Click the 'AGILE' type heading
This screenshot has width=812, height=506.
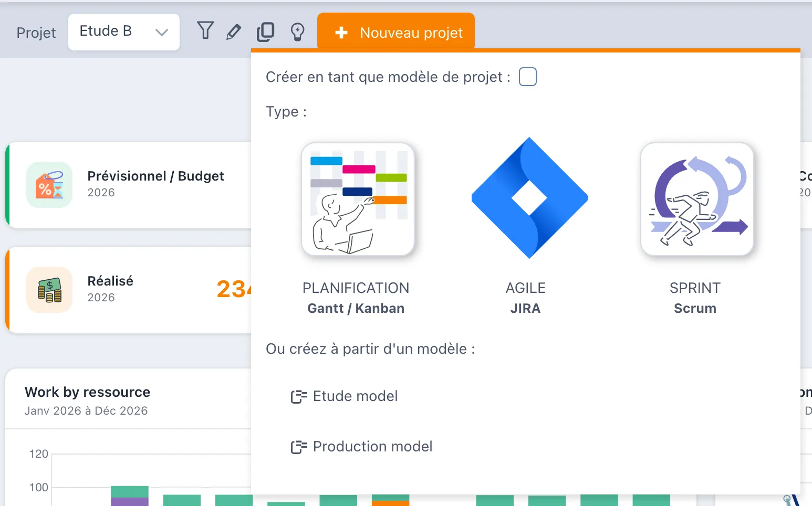525,288
